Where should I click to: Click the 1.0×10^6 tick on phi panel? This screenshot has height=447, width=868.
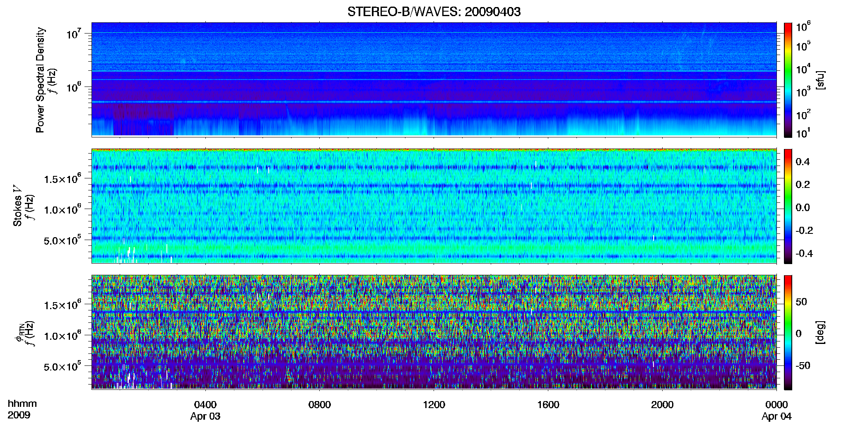tap(63, 336)
